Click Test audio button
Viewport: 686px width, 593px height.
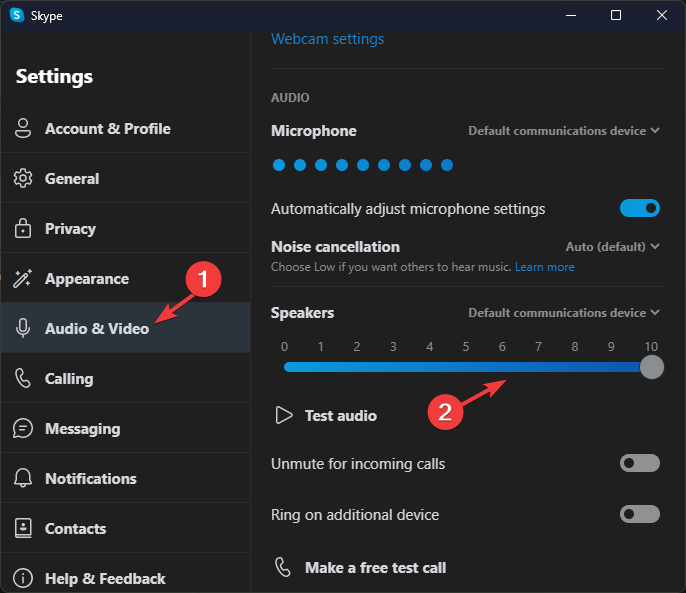tap(326, 415)
